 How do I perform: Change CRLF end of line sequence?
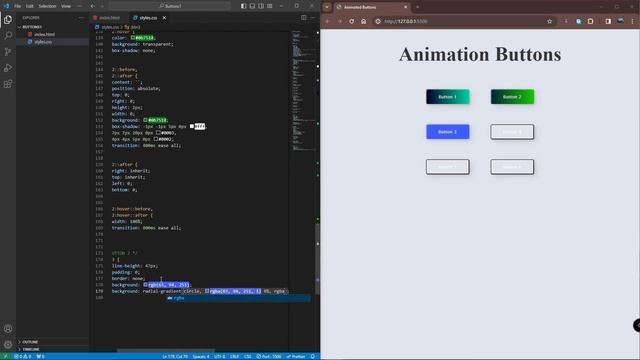234,356
